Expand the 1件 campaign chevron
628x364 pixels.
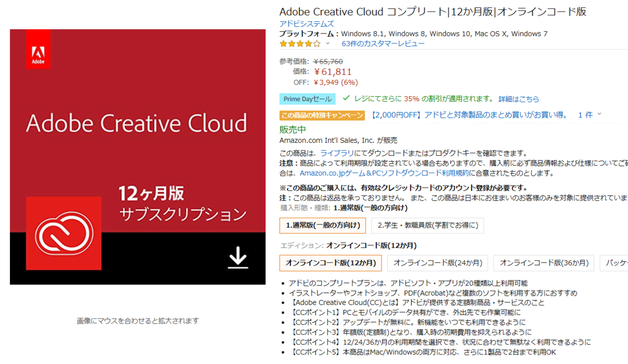pyautogui.click(x=599, y=114)
